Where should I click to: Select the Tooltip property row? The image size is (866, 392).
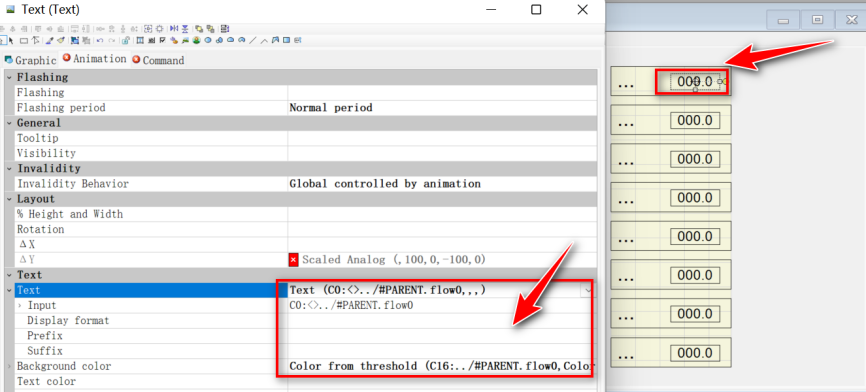pyautogui.click(x=151, y=138)
